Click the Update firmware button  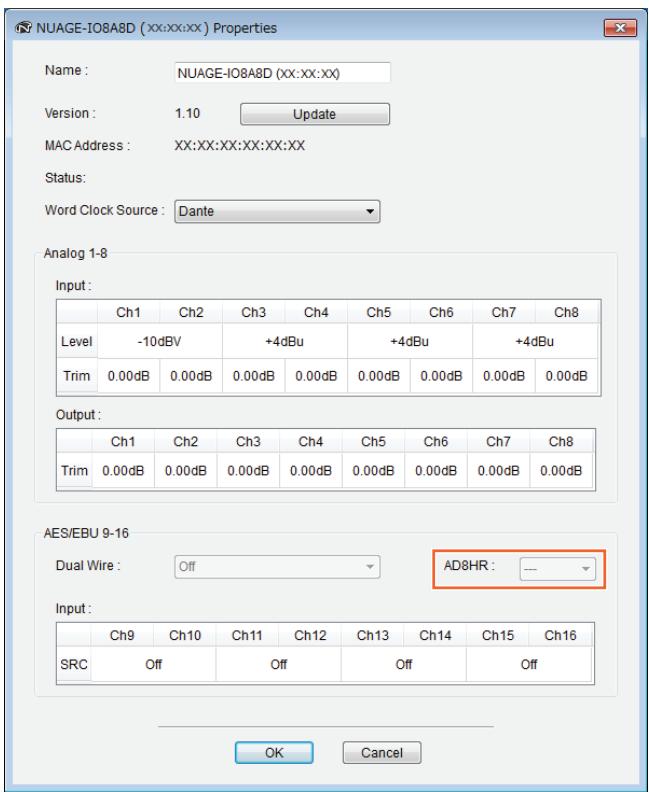coord(315,114)
